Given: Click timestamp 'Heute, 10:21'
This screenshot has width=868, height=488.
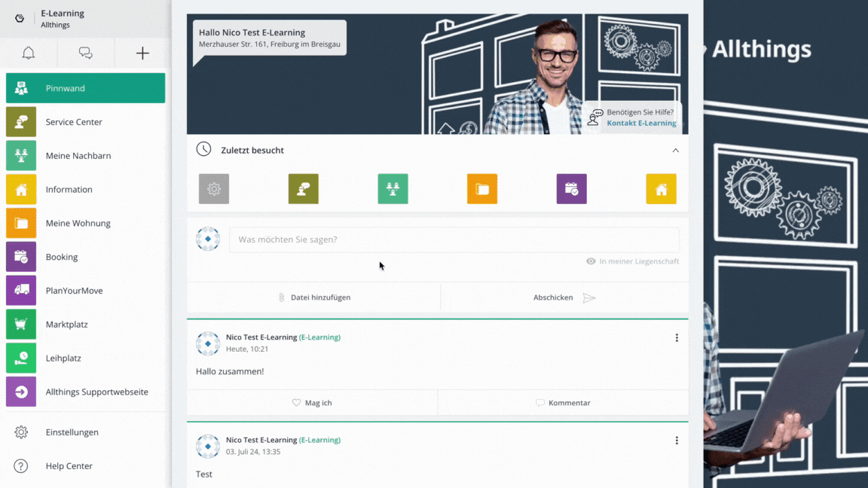Looking at the screenshot, I should click(x=247, y=349).
